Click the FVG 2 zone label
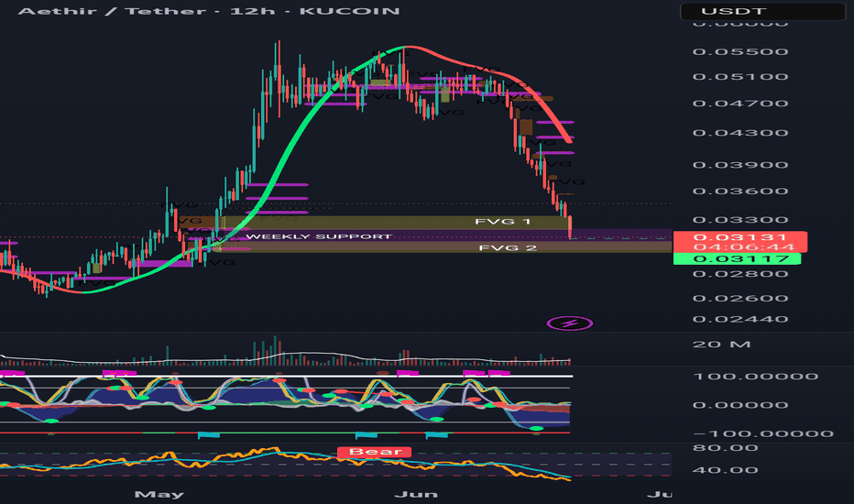Screen dimensions: 854x504 click(x=508, y=248)
